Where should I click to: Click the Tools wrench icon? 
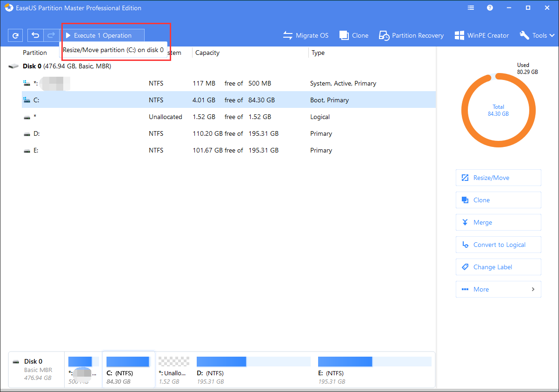524,35
